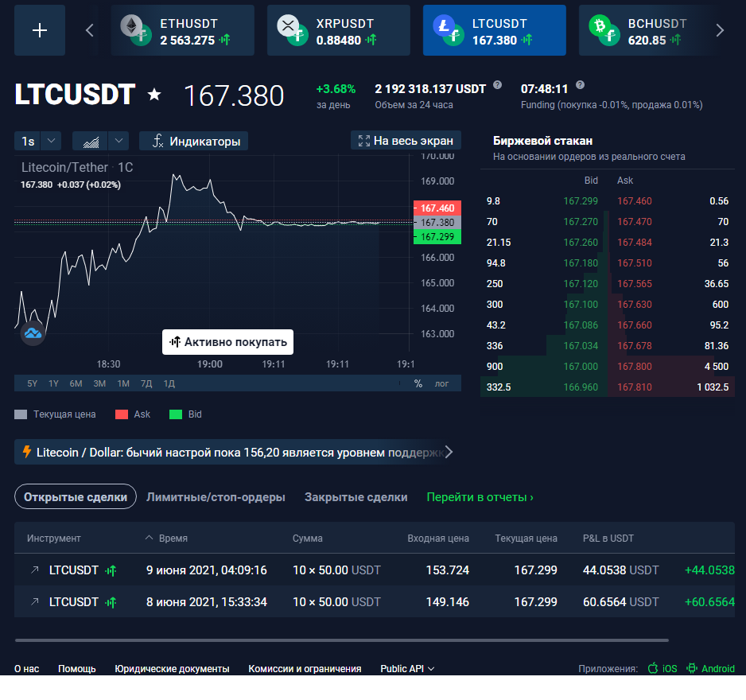Switch to Лимитные/стоп-ордеры tab

(216, 497)
